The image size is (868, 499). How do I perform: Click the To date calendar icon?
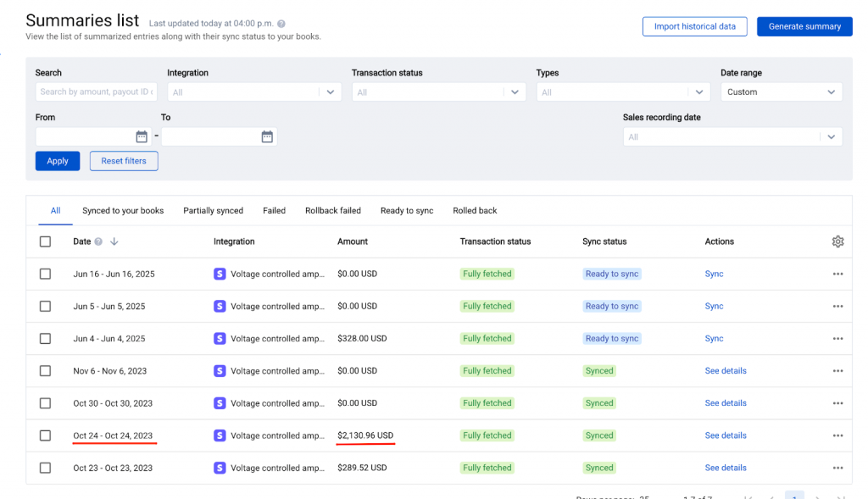[x=267, y=136]
